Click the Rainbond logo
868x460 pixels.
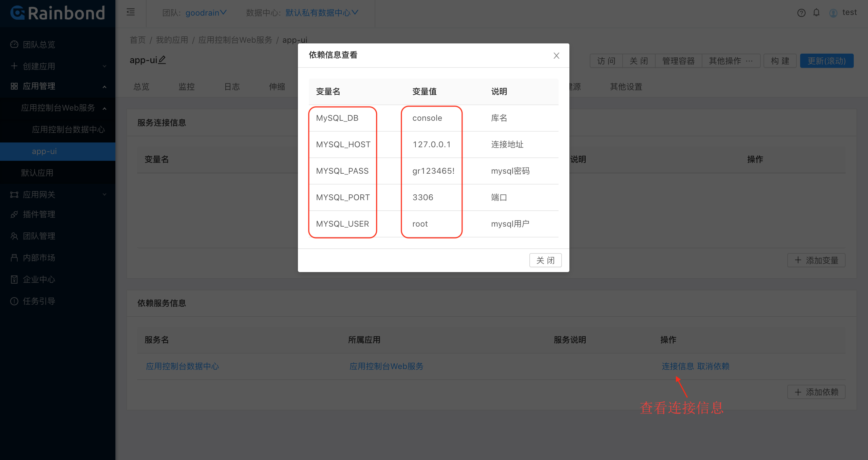[58, 13]
